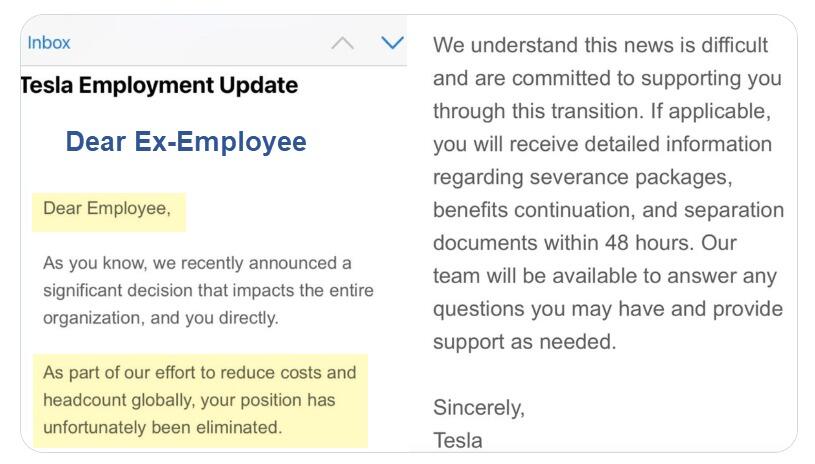Viewport: 815px width, 464px height.
Task: Click the "As you know, we recently" line
Action: click(x=197, y=263)
